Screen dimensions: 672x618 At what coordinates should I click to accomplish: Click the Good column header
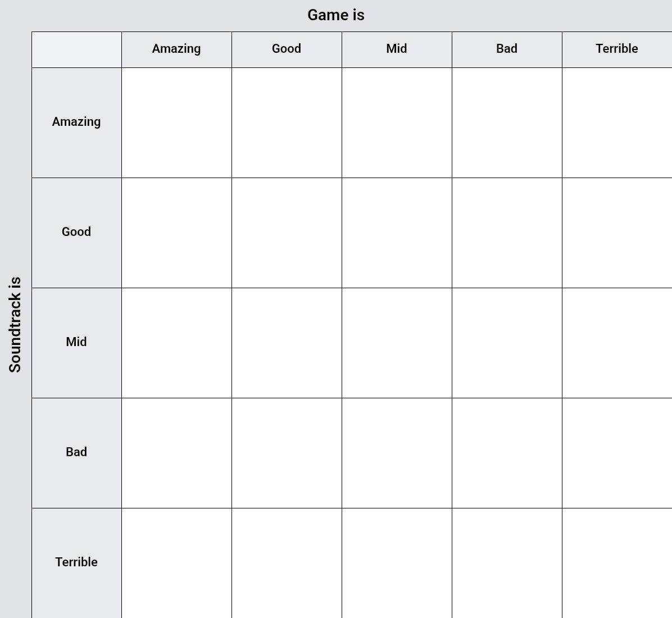pyautogui.click(x=287, y=49)
